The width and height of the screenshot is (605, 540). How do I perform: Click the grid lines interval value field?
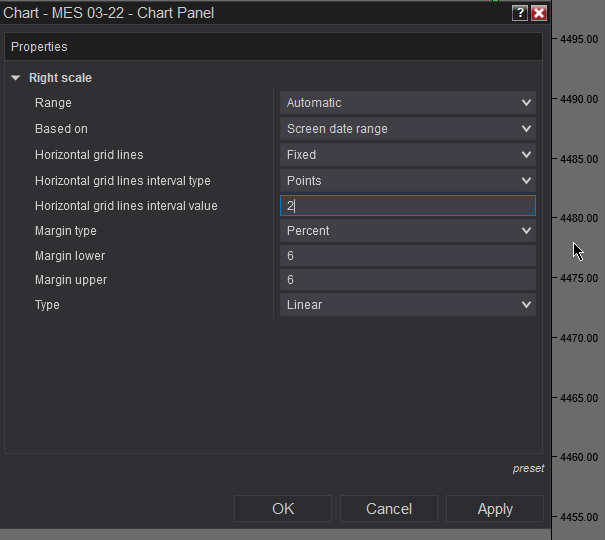pyautogui.click(x=408, y=206)
